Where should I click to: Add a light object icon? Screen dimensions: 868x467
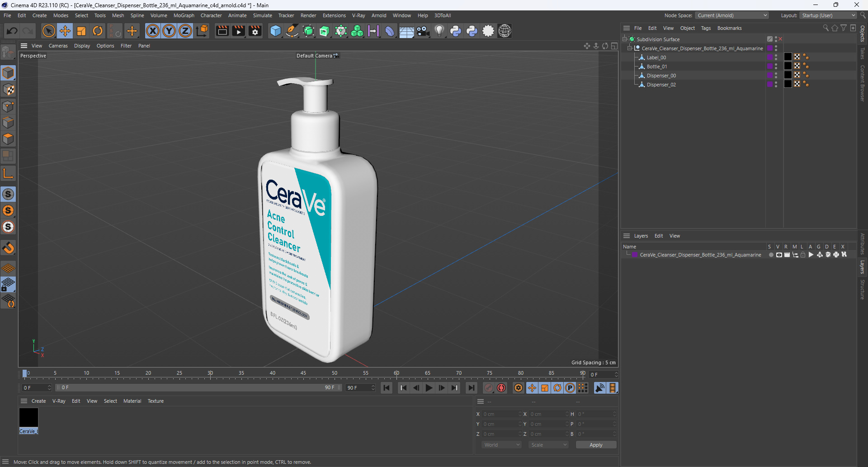439,31
